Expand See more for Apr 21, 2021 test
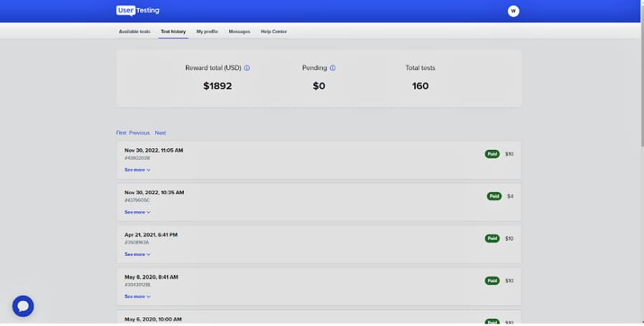 [137, 254]
